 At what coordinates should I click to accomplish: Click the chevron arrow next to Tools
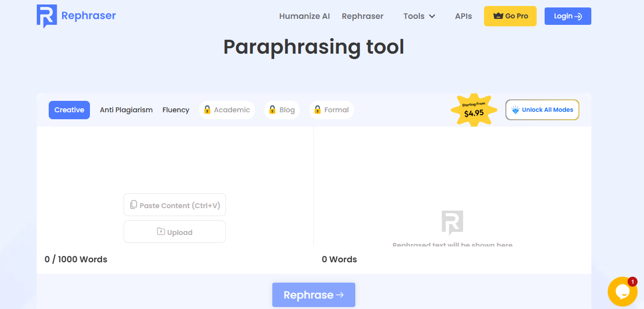[x=432, y=16]
